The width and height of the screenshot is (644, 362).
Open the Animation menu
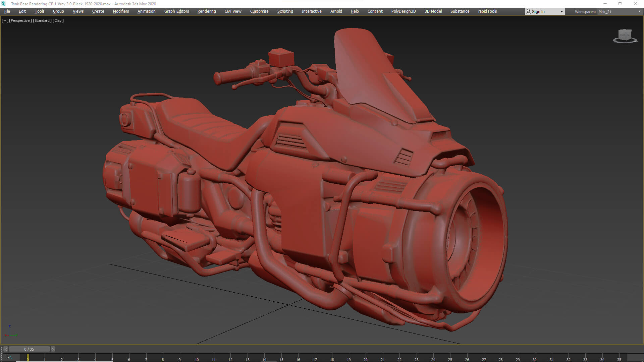tap(146, 11)
